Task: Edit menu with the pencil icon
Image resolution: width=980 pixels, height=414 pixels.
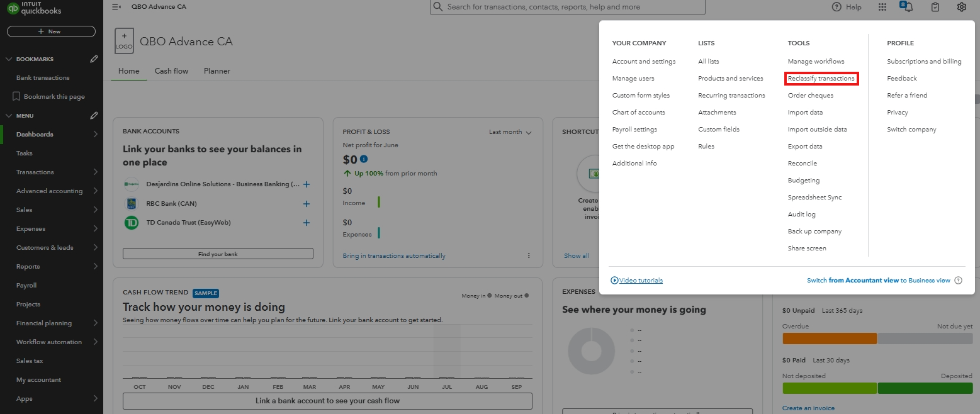Action: [94, 116]
